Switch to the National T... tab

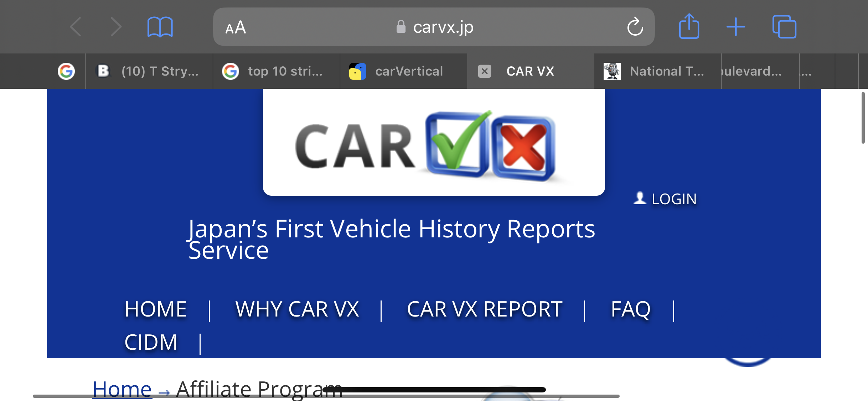(658, 71)
